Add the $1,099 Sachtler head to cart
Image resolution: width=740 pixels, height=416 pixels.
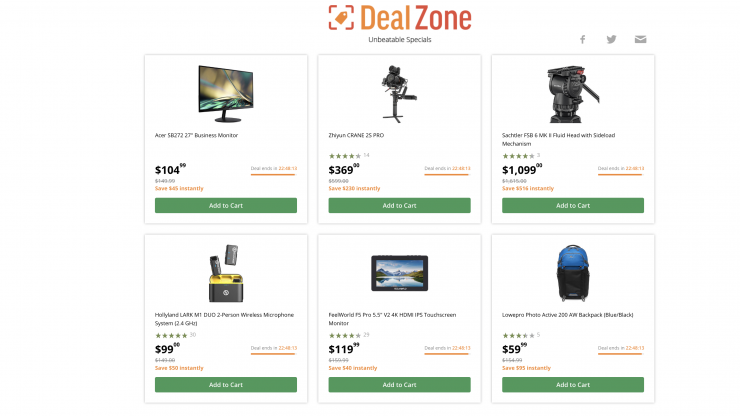click(x=573, y=205)
